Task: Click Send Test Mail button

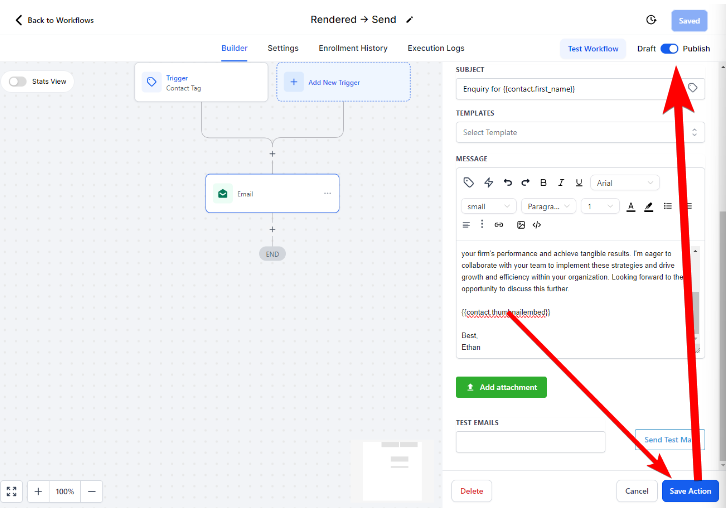Action: (670, 439)
